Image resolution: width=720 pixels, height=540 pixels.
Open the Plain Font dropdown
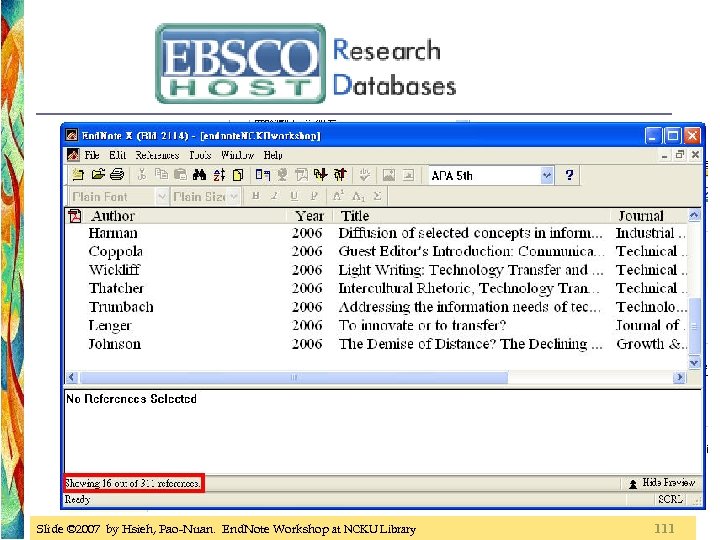tap(161, 197)
